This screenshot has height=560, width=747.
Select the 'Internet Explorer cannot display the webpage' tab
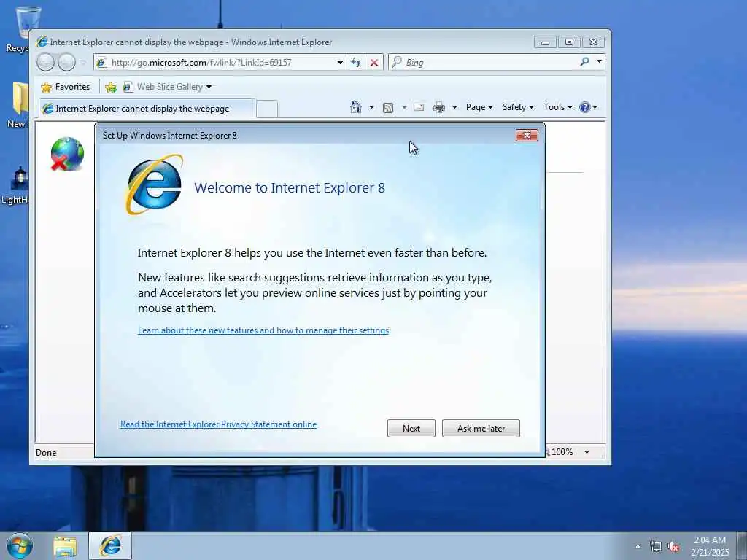pyautogui.click(x=147, y=109)
